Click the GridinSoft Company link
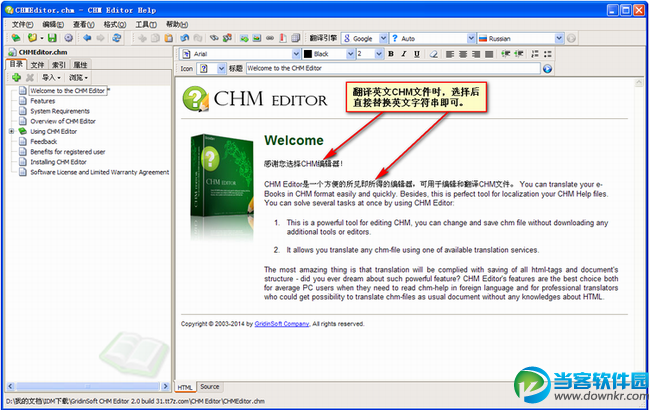Viewport: 650px width, 410px height. [282, 324]
